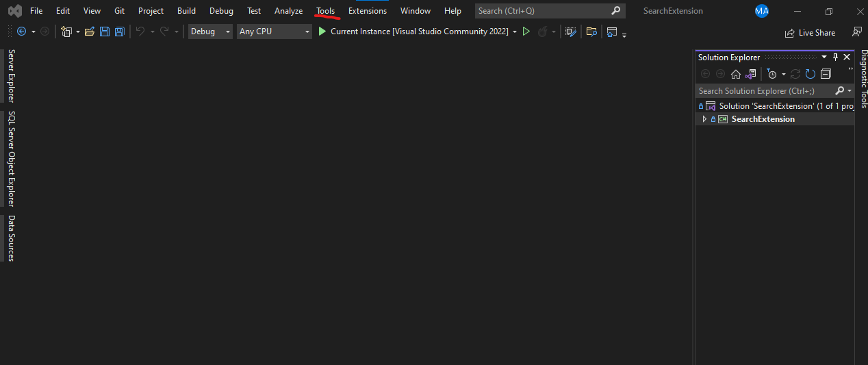Expand the SearchExtension project node
Image resolution: width=868 pixels, height=365 pixels.
point(704,119)
